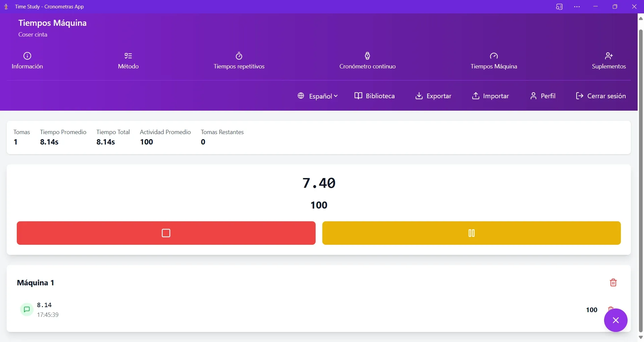644x342 pixels.
Task: Click the Tiempo Total 8.14s value
Action: (106, 142)
